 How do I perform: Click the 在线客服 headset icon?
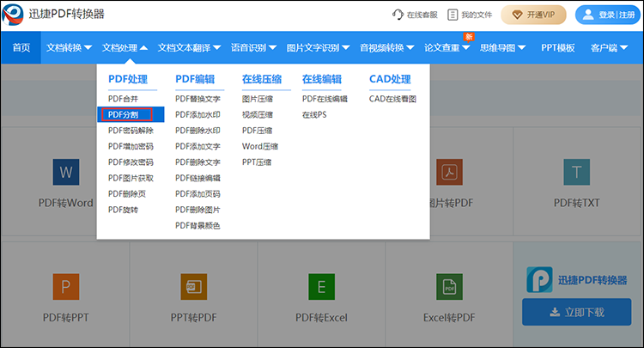pos(398,15)
